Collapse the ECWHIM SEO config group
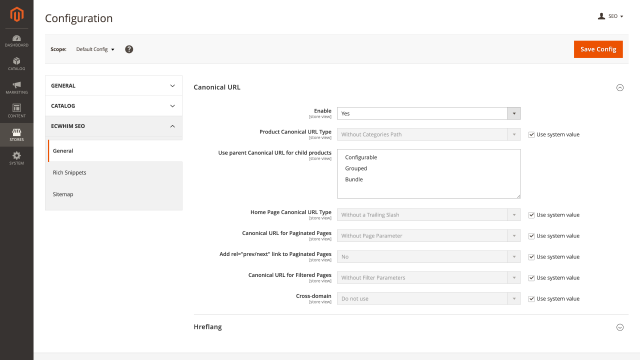Viewport: 640px width, 360px height. pyautogui.click(x=114, y=126)
